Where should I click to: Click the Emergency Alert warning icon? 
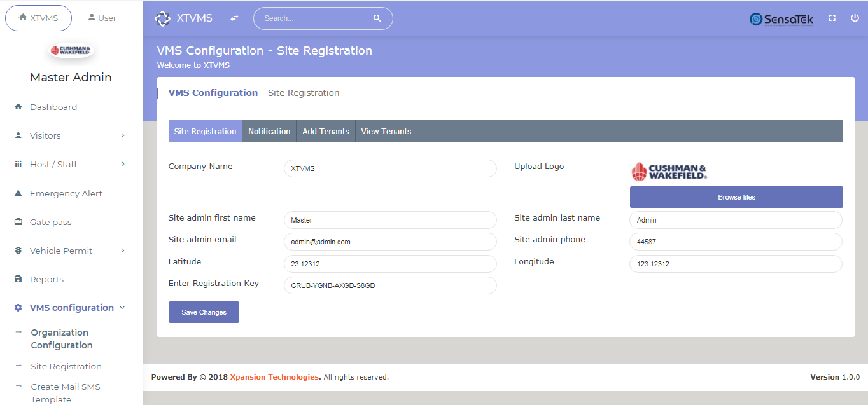coord(18,193)
